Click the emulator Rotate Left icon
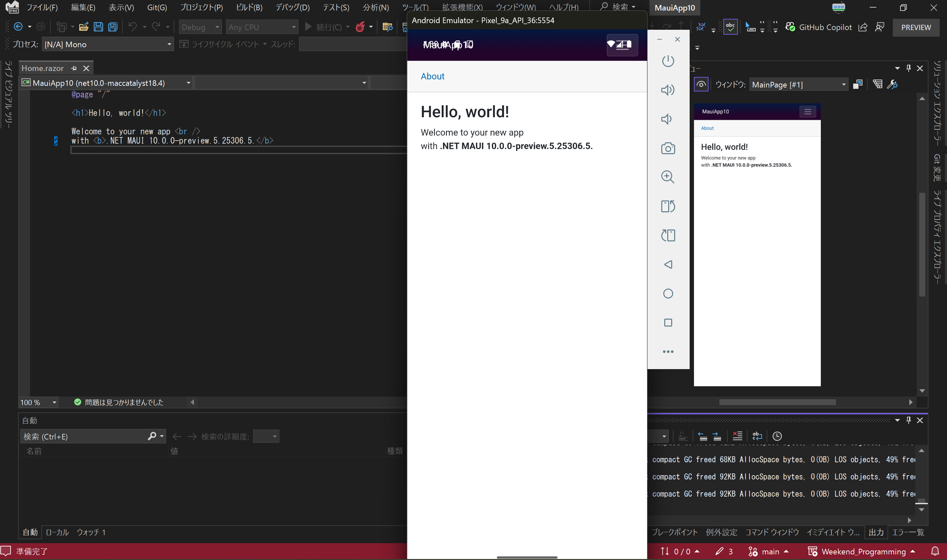947x560 pixels. (x=668, y=206)
